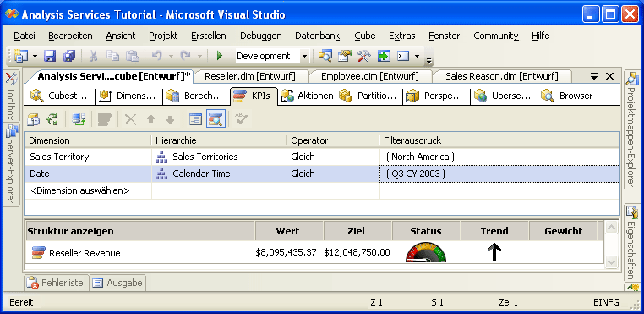Viewport: 644px width, 314px height.
Task: Click the KPI grid scrollbar down arrow
Action: 612,262
